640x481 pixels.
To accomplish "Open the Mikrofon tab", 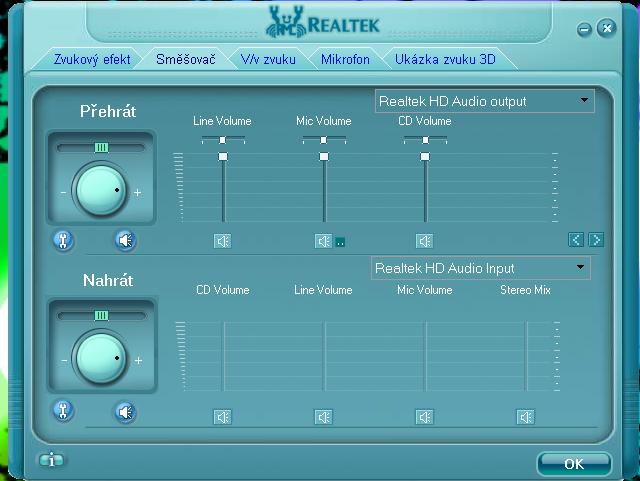I will tap(345, 60).
